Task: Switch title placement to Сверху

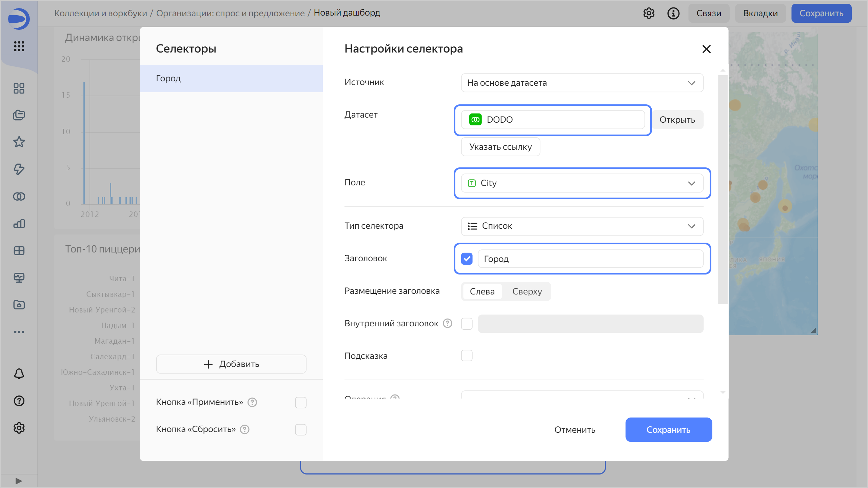Action: coord(527,291)
